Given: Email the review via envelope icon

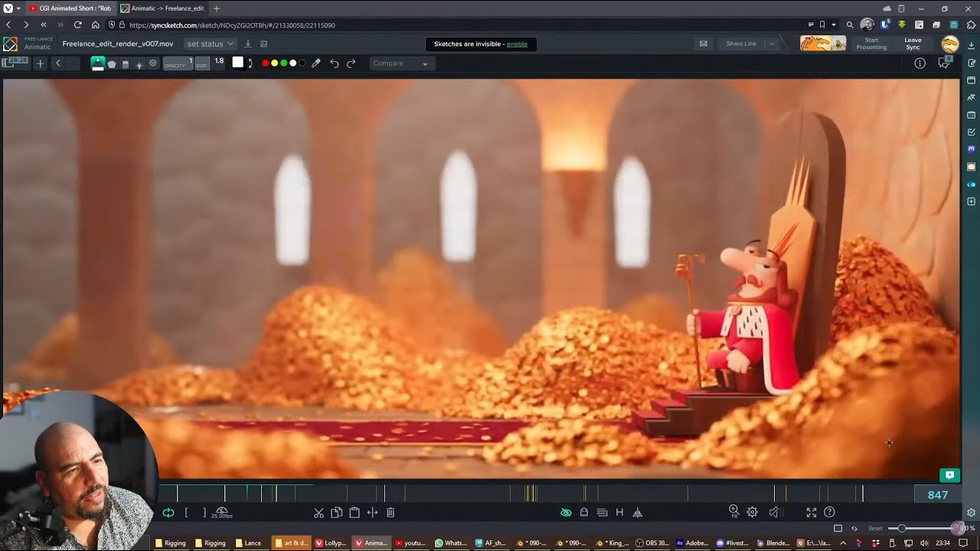Looking at the screenshot, I should pos(703,44).
